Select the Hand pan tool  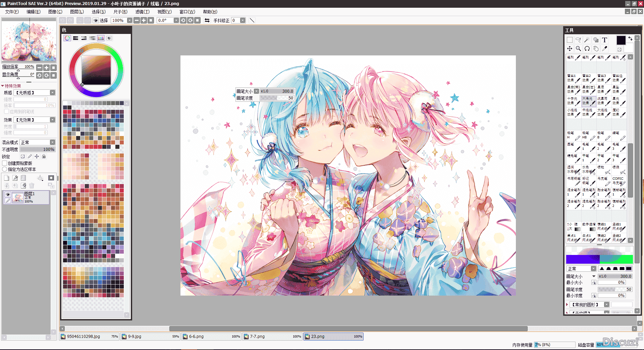596,49
